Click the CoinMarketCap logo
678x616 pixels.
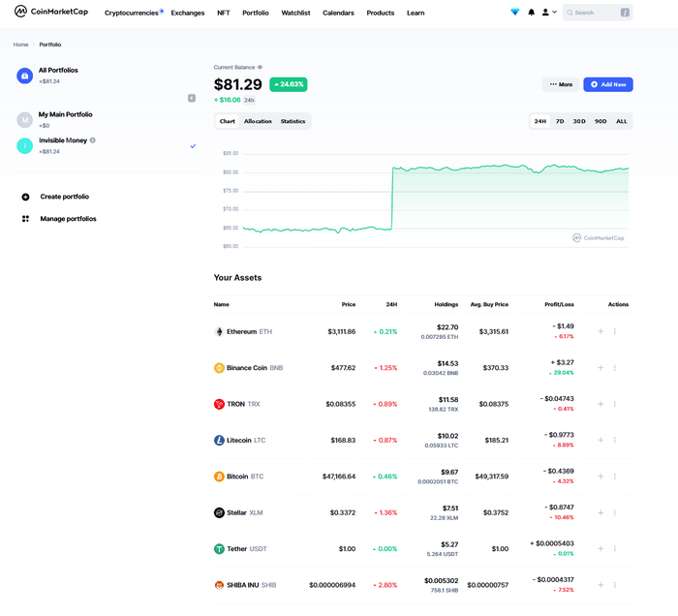[x=51, y=12]
